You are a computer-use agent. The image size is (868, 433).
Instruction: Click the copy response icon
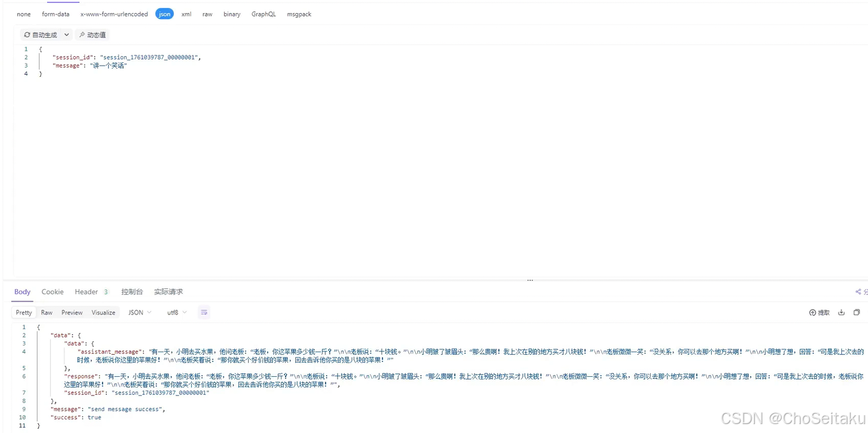856,312
